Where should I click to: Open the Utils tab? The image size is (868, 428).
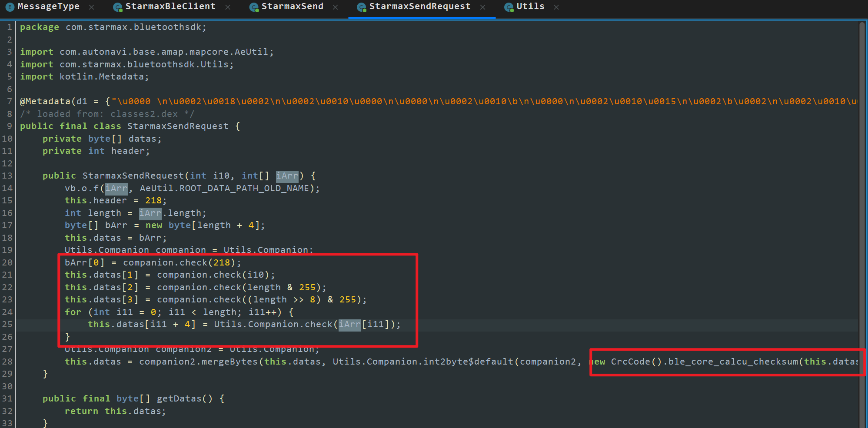point(530,7)
